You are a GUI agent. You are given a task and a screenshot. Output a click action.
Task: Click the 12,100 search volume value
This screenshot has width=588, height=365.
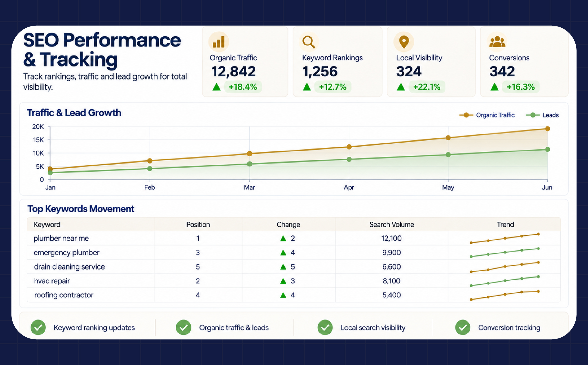391,239
